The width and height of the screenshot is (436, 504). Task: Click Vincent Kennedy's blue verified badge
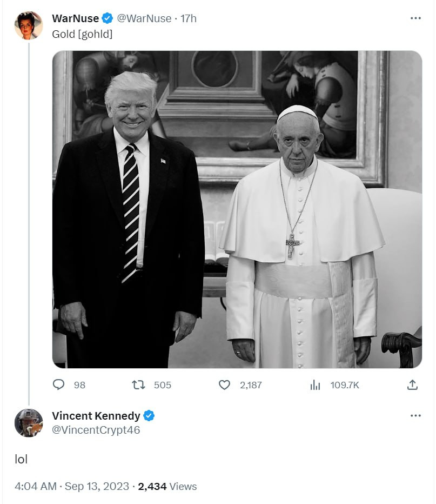(x=149, y=416)
